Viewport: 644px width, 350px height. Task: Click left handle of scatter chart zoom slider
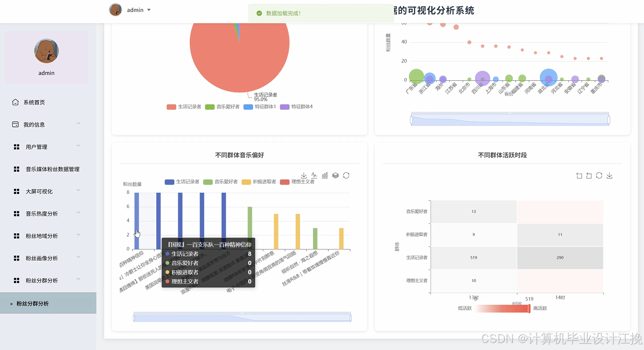tap(412, 120)
